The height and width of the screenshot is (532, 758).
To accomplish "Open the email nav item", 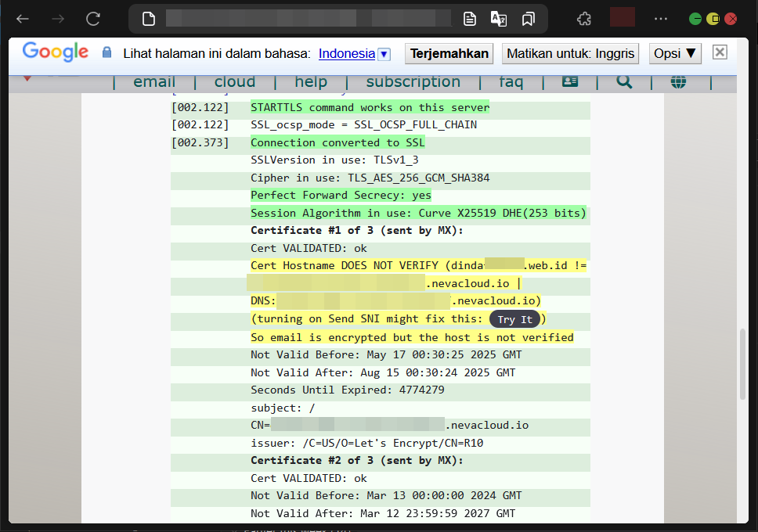I will point(154,81).
